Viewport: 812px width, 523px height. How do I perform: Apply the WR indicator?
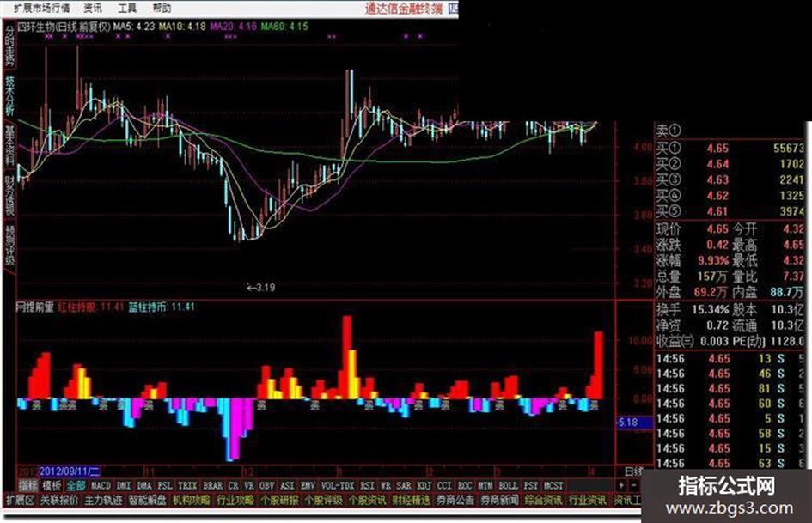click(x=386, y=486)
